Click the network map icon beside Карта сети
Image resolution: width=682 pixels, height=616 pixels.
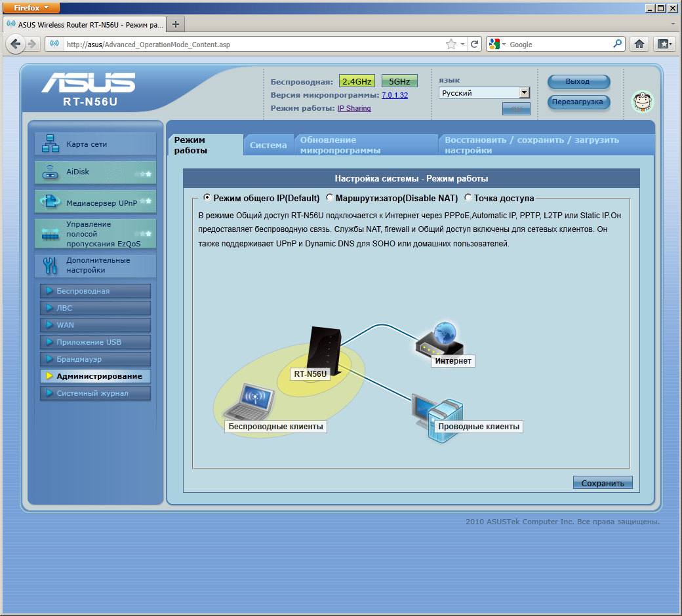[x=50, y=144]
